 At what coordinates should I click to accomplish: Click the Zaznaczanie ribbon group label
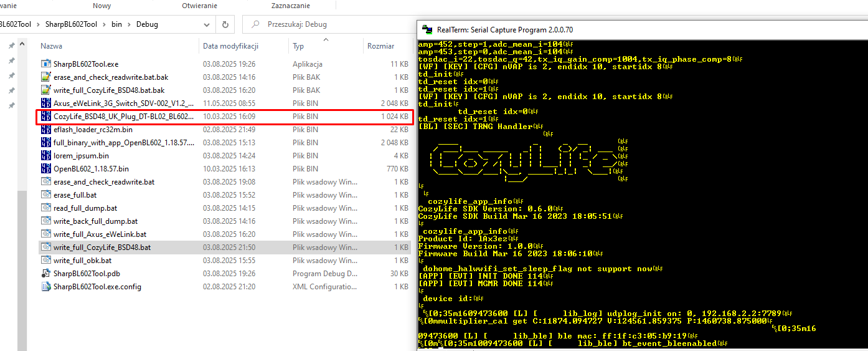[x=290, y=6]
